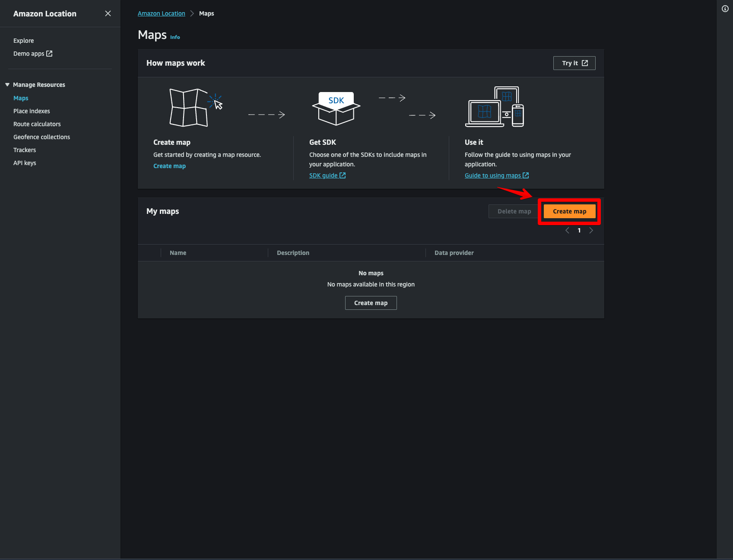
Task: Click the external icon on SDK guide
Action: click(x=343, y=175)
